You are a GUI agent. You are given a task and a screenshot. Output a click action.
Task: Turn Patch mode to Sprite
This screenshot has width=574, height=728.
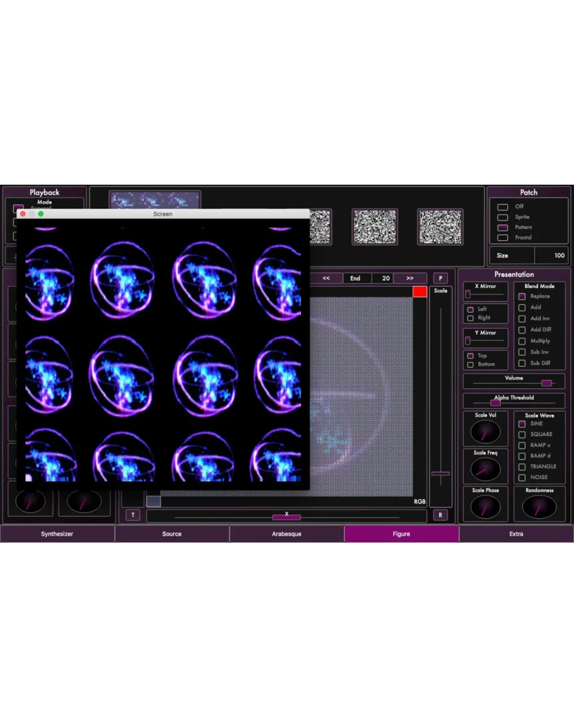pyautogui.click(x=503, y=217)
